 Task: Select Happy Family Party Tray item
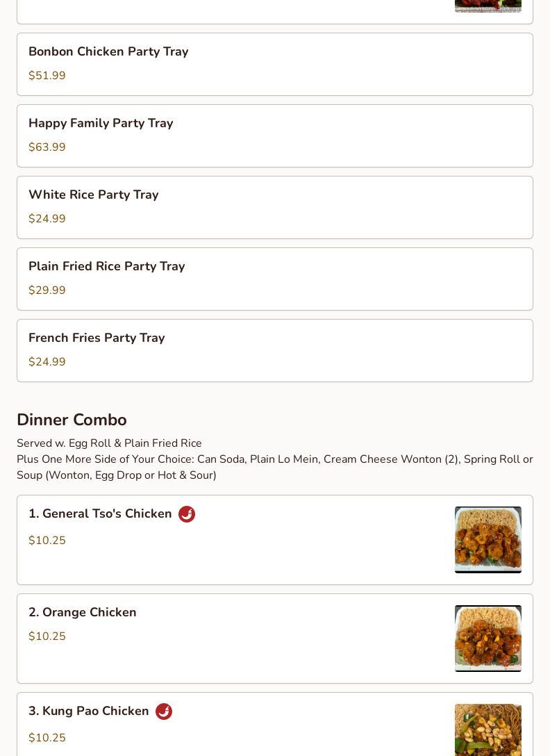(x=275, y=136)
